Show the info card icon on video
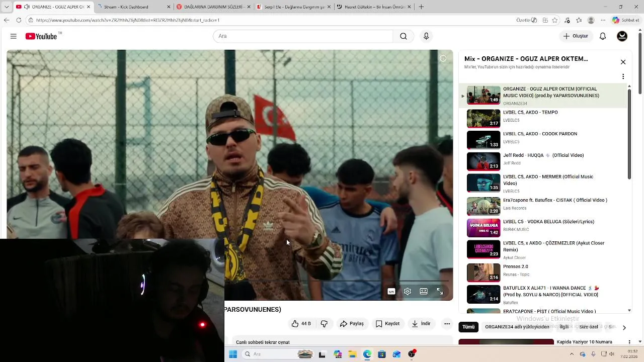This screenshot has width=644, height=362. point(443,58)
